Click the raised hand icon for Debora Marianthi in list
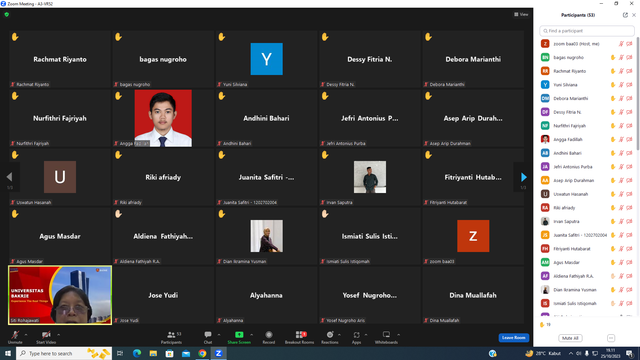 coord(613,98)
